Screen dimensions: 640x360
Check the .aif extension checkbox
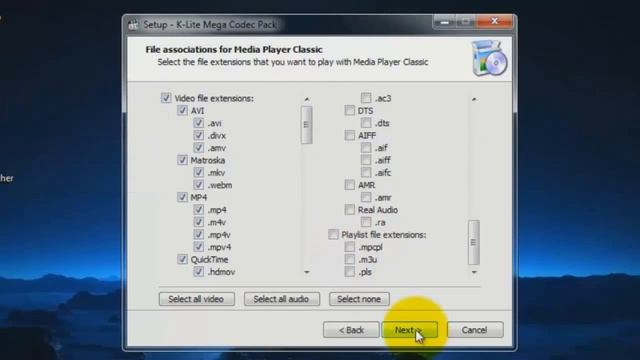tap(366, 148)
